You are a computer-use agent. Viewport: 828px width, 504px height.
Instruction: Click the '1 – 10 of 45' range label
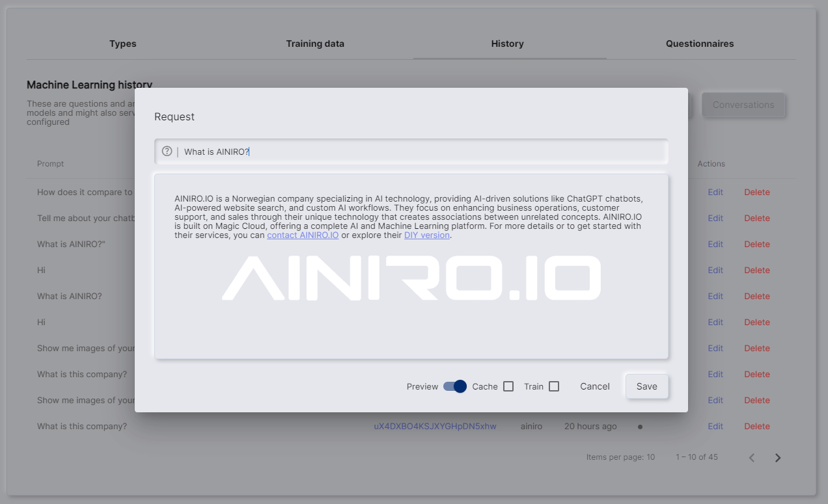pyautogui.click(x=697, y=457)
